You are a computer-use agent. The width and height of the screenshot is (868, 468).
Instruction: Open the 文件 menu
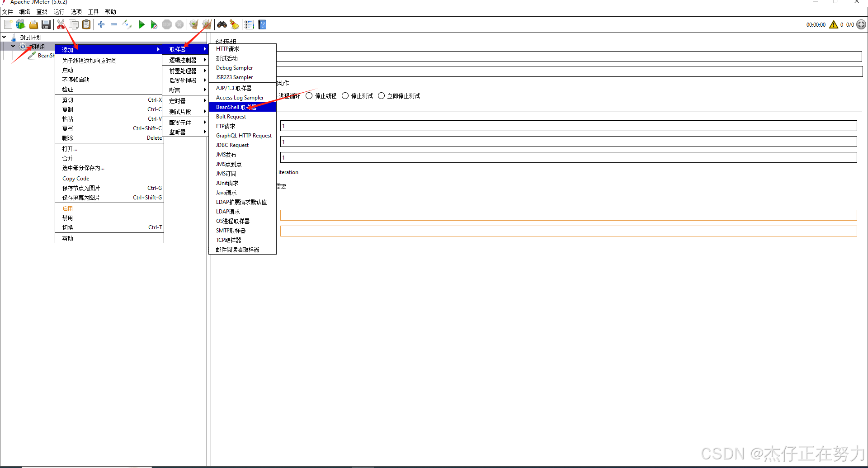coord(8,12)
